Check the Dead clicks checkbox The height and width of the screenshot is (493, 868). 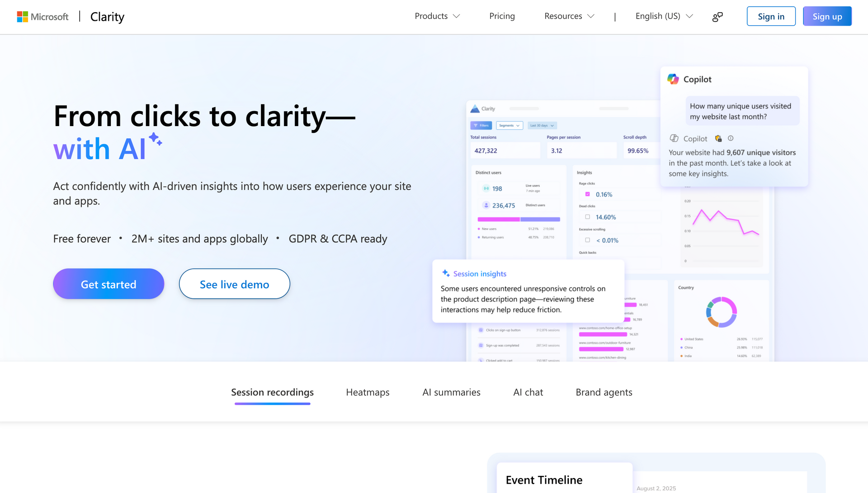click(x=588, y=217)
